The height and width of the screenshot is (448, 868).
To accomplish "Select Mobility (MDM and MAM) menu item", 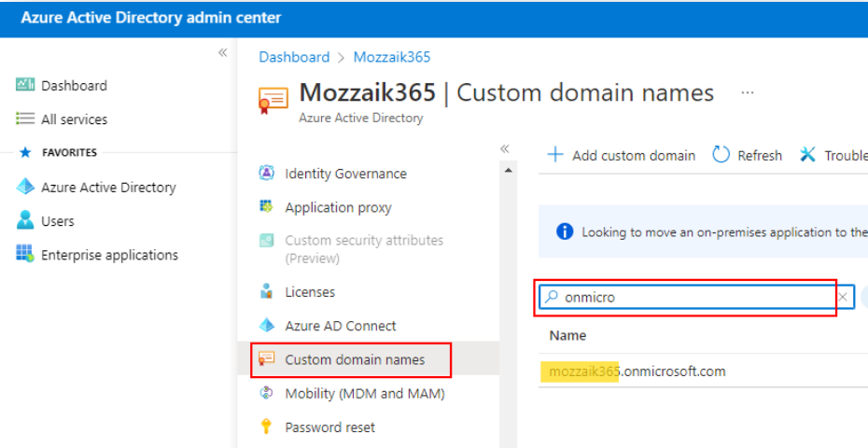I will tap(365, 393).
